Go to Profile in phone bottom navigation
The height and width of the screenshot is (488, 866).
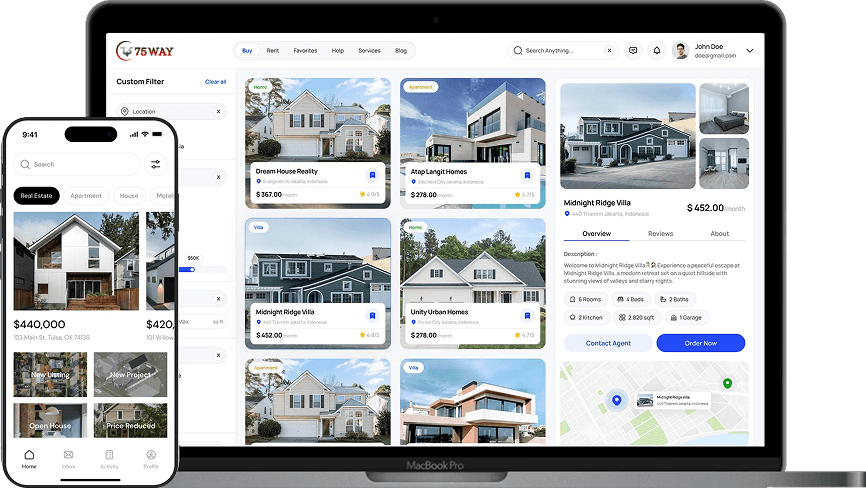[x=151, y=458]
